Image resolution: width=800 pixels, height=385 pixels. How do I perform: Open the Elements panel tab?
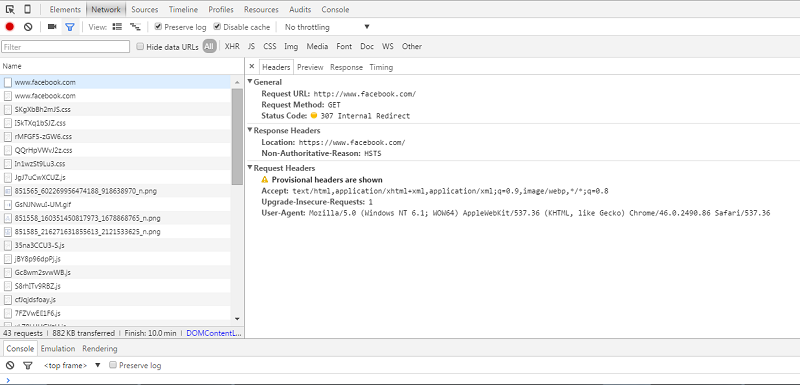click(x=65, y=9)
